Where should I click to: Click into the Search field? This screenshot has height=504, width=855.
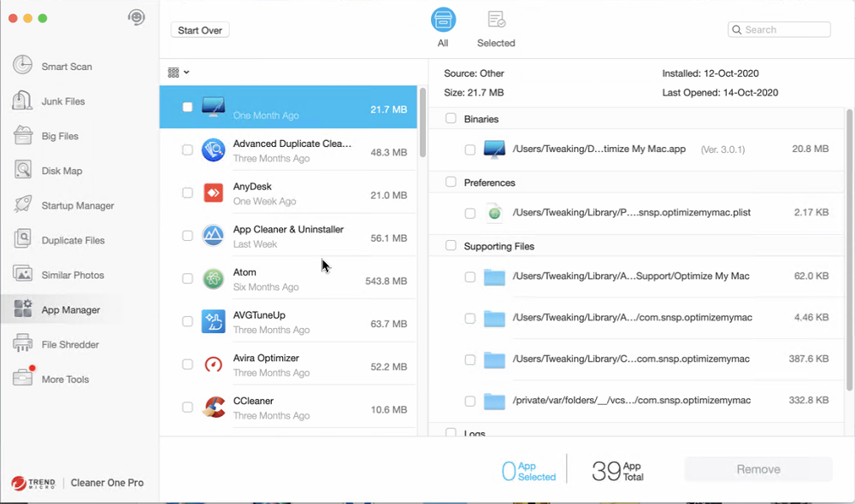pos(779,29)
